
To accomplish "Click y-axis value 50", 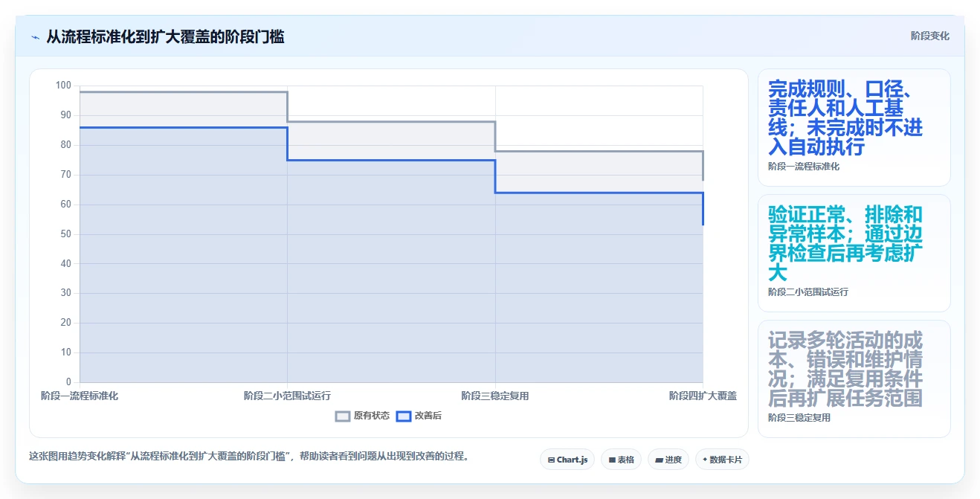I will coord(65,234).
